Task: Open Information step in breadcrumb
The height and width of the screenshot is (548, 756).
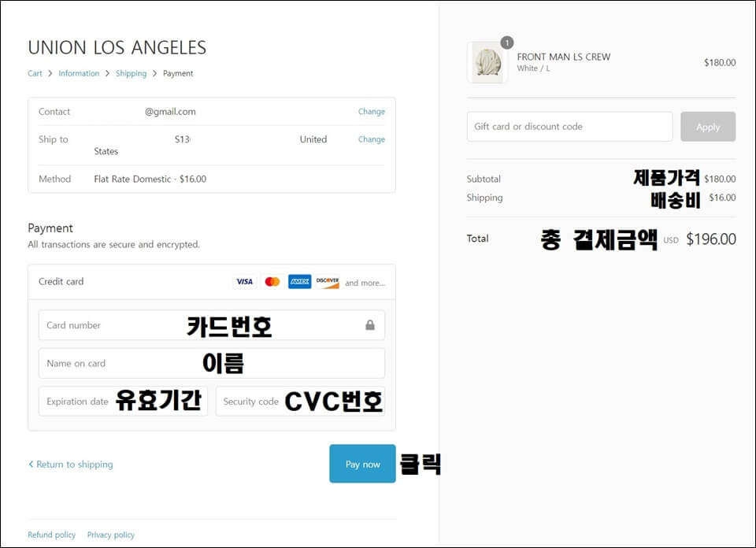Action: point(79,73)
